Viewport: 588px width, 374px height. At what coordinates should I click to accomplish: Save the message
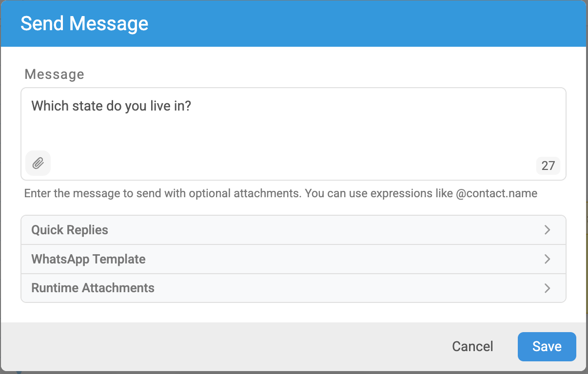point(547,347)
